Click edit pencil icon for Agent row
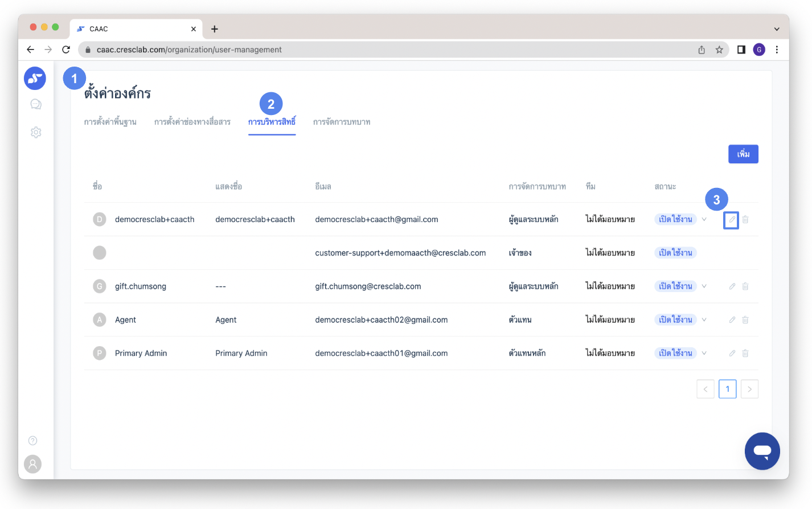 coord(732,320)
